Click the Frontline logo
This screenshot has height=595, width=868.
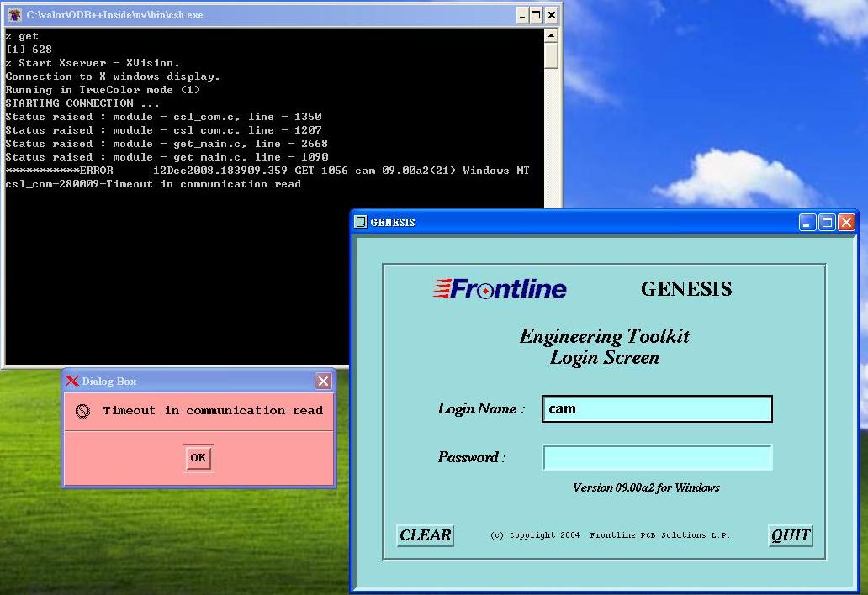click(x=500, y=288)
